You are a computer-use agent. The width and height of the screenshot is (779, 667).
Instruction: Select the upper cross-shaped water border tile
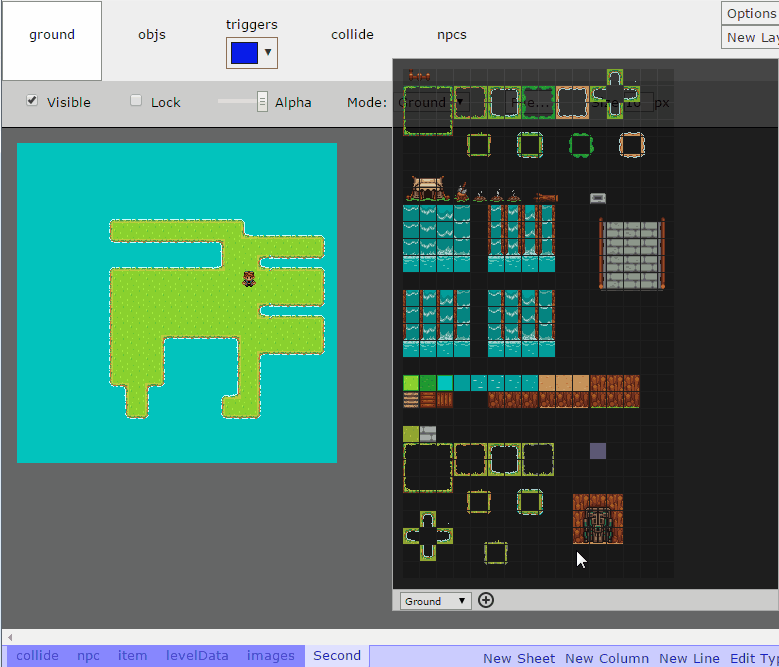coord(615,94)
